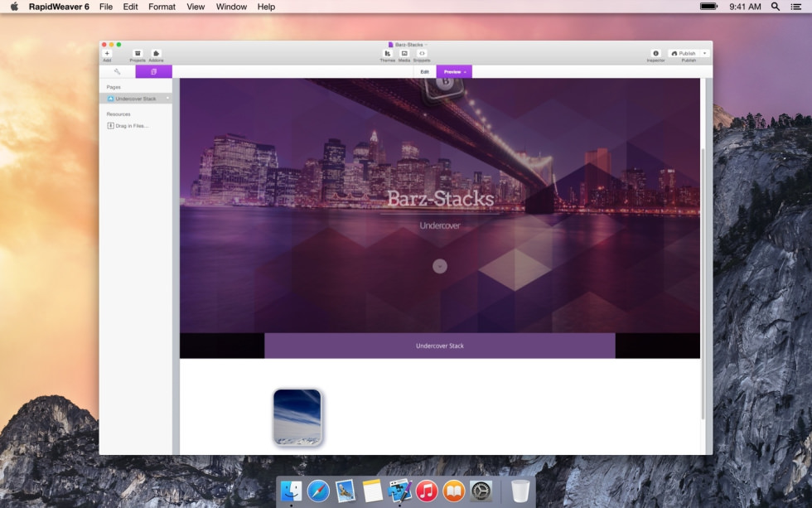
Task: Open Mail stamp icon in dock
Action: 345,491
